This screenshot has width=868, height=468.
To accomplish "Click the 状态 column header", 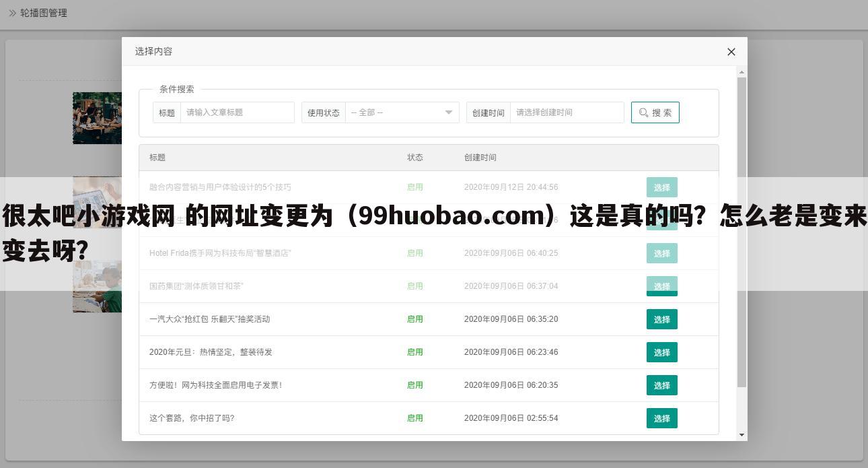I will tap(415, 158).
